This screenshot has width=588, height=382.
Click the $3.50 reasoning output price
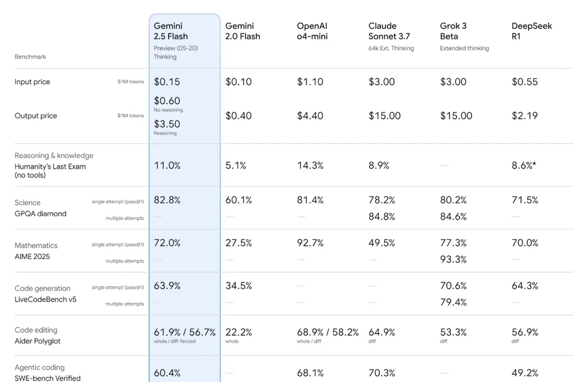coord(167,124)
